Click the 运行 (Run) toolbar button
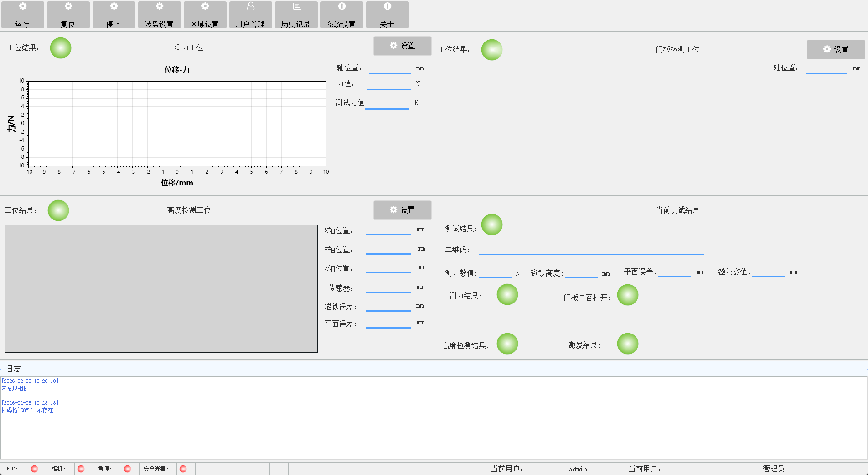The width and height of the screenshot is (868, 475). 22,15
